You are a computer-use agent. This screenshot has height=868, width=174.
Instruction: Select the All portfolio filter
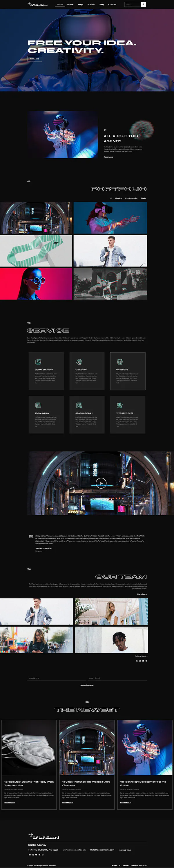click(111, 198)
